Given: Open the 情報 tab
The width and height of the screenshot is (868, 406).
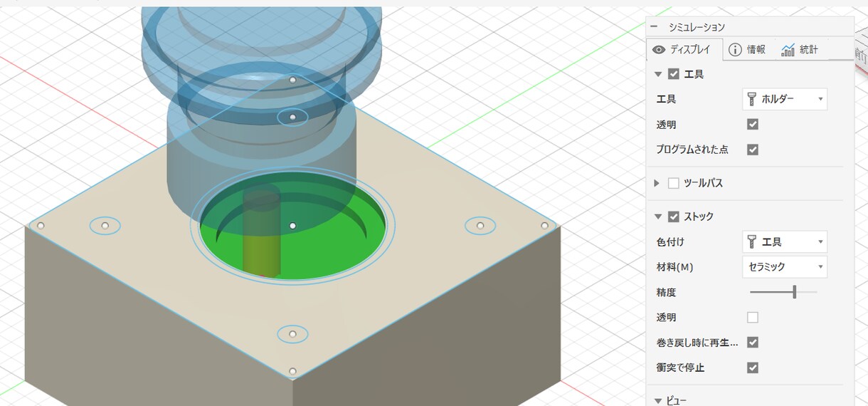Looking at the screenshot, I should tap(747, 50).
